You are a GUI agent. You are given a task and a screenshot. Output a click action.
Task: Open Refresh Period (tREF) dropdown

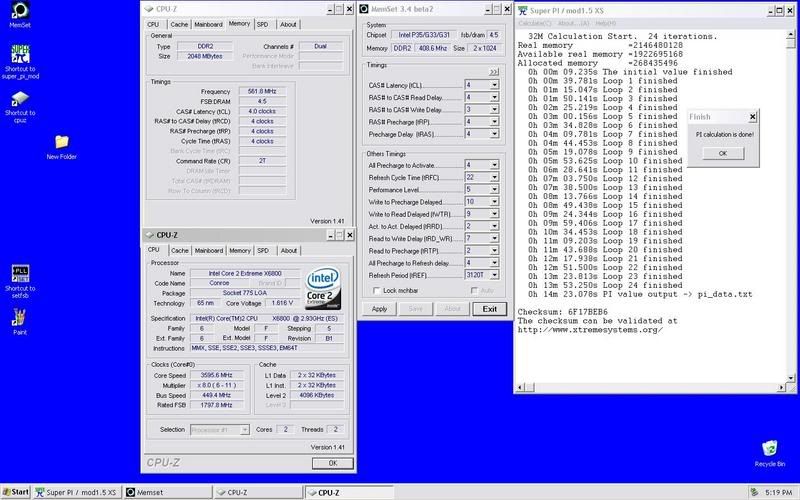[494, 275]
